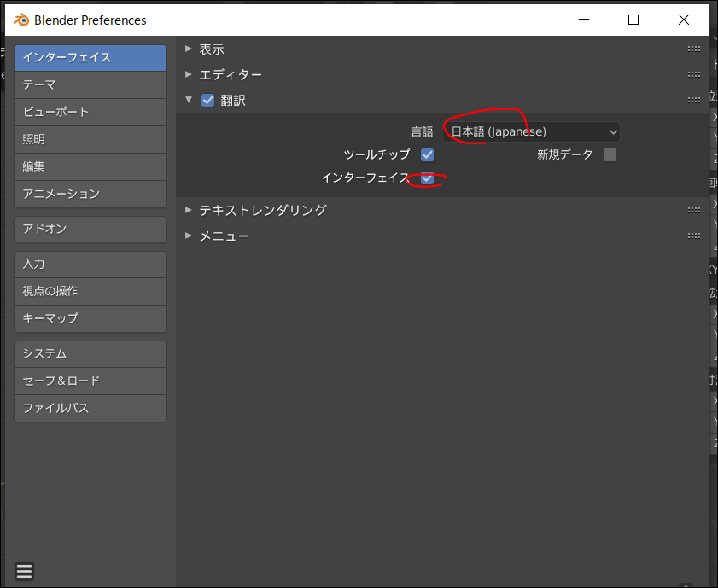Screen dimensions: 718x588
Task: Minimize the Blender Preferences window
Action: pos(584,20)
